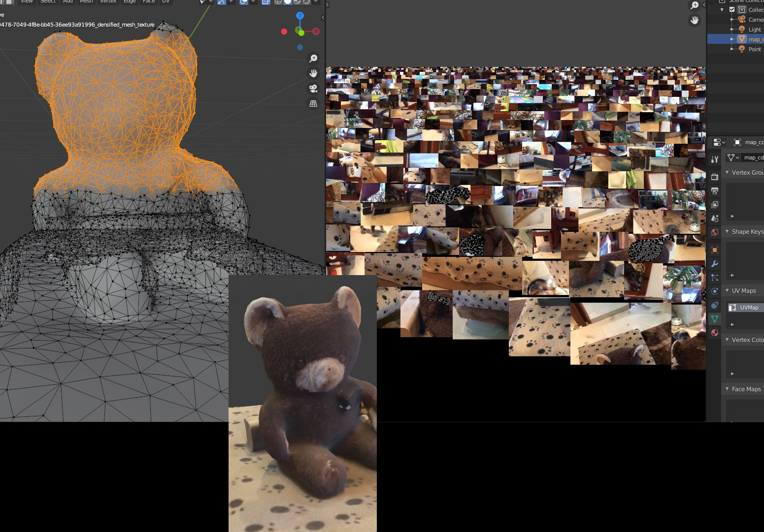The height and width of the screenshot is (532, 764).
Task: Collapse the Shape Keys panel
Action: point(727,231)
